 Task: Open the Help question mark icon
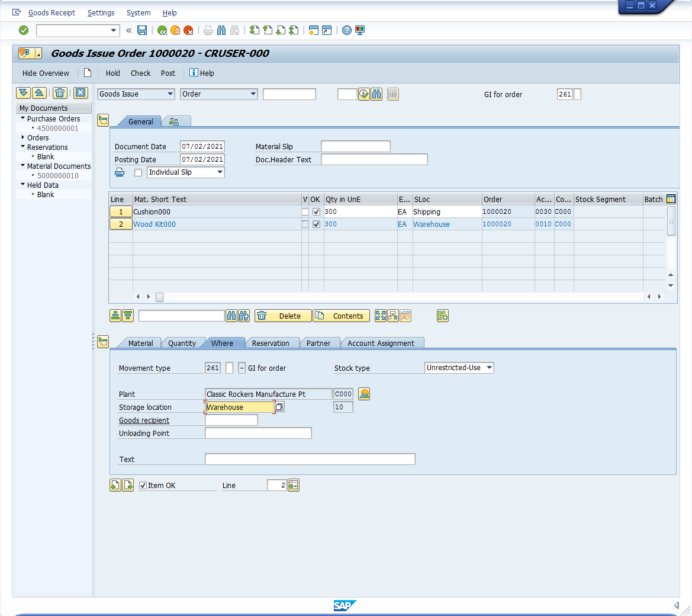(347, 30)
